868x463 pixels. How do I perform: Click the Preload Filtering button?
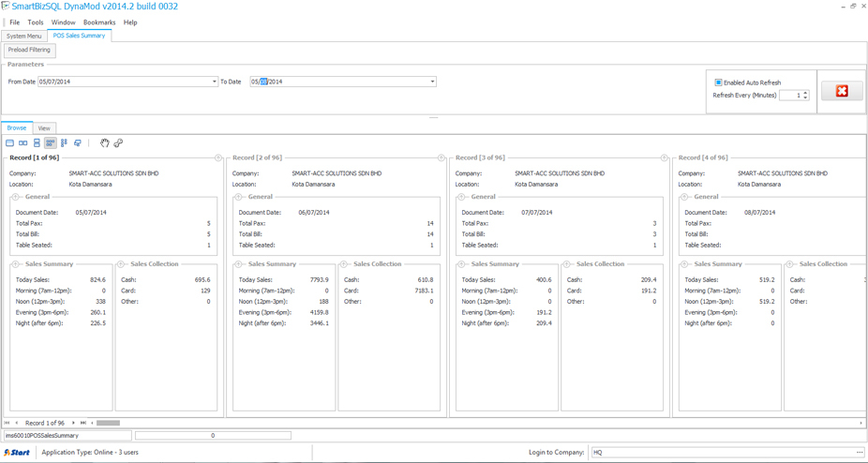(x=29, y=50)
